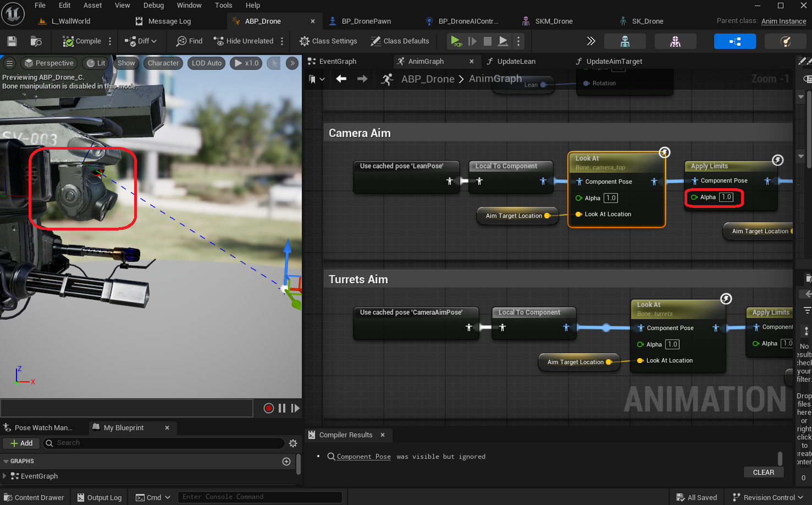Click the Browse to asset icon
Viewport: 812px width, 505px height.
(x=36, y=41)
